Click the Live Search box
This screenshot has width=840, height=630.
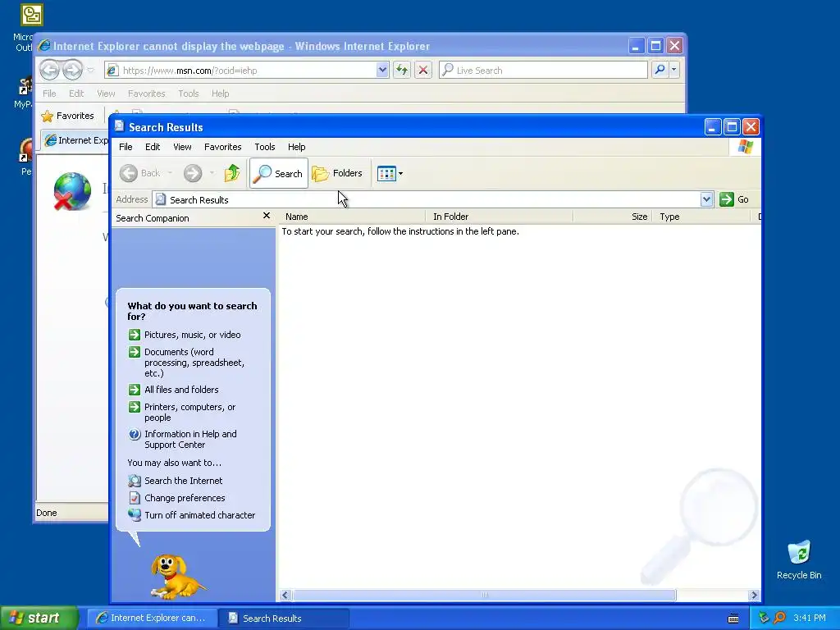(543, 71)
